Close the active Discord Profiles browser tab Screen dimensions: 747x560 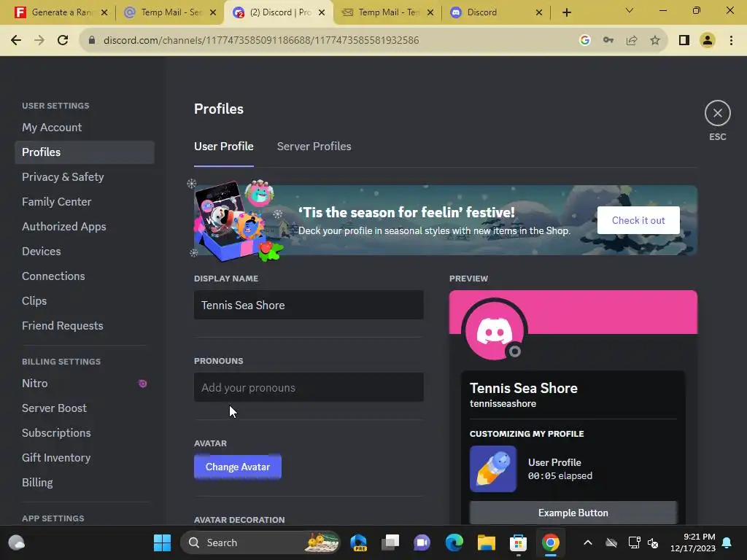pos(322,12)
